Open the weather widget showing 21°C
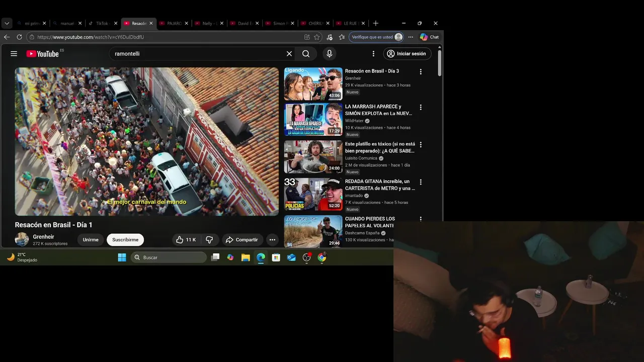 point(22,257)
